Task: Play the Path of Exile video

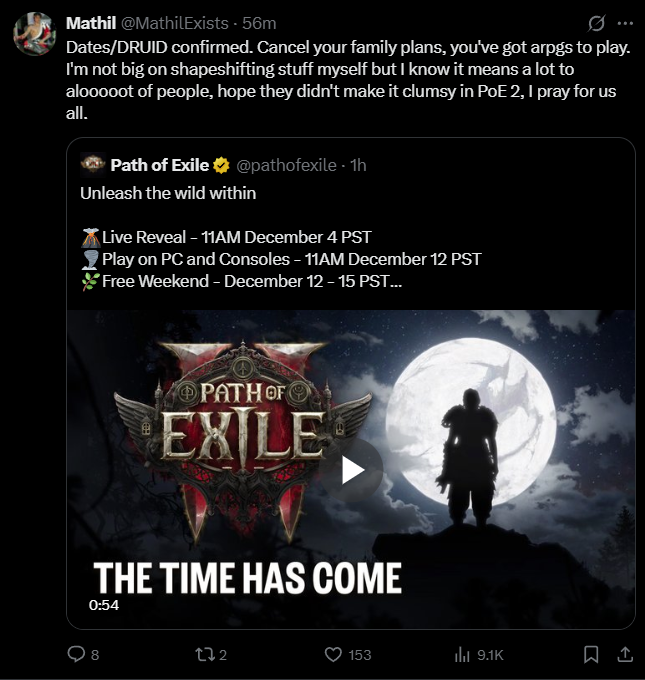Action: (352, 470)
